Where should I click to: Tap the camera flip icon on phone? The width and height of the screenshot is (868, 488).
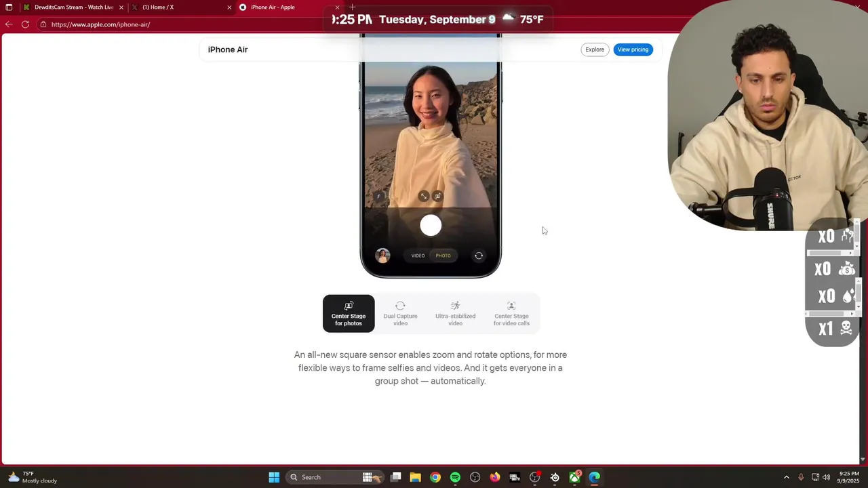click(479, 256)
